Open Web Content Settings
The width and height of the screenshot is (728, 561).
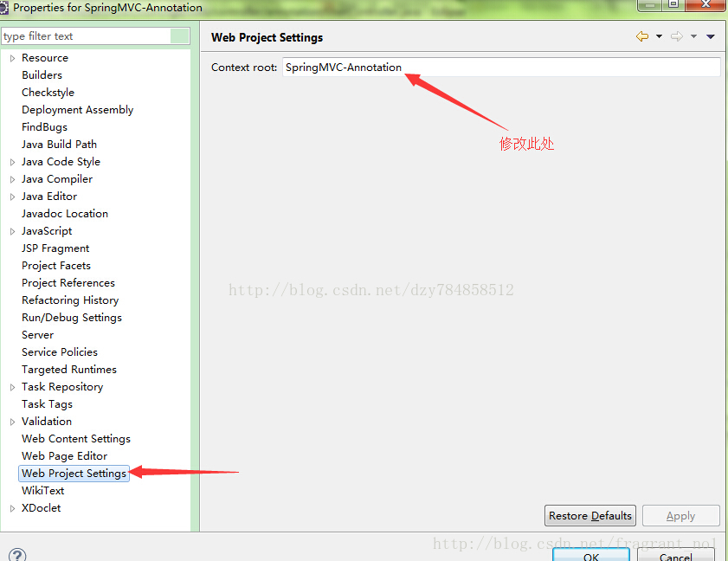coord(76,439)
